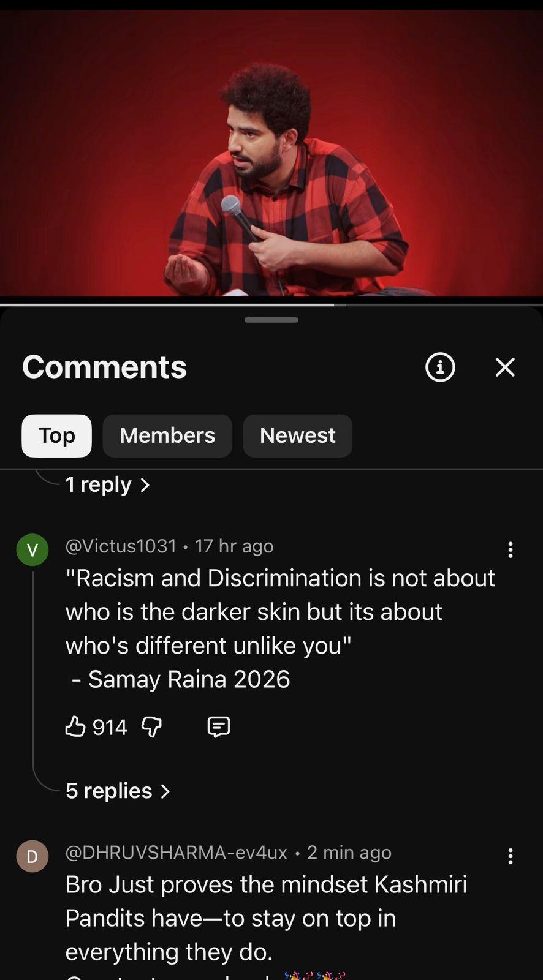
Task: Tap Victus1031's green avatar
Action: tap(32, 549)
